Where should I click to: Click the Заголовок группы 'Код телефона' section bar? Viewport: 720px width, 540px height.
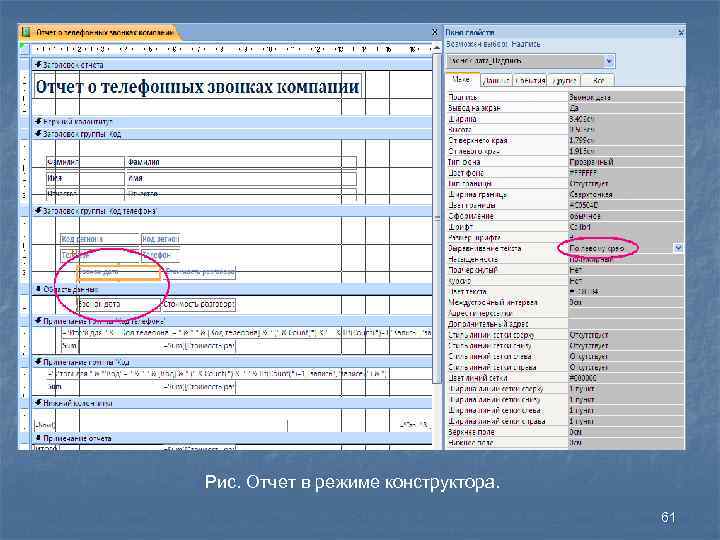tap(232, 211)
